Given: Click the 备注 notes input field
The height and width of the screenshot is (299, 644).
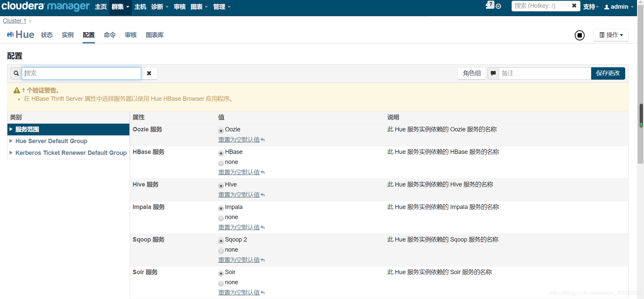Looking at the screenshot, I should pos(545,73).
